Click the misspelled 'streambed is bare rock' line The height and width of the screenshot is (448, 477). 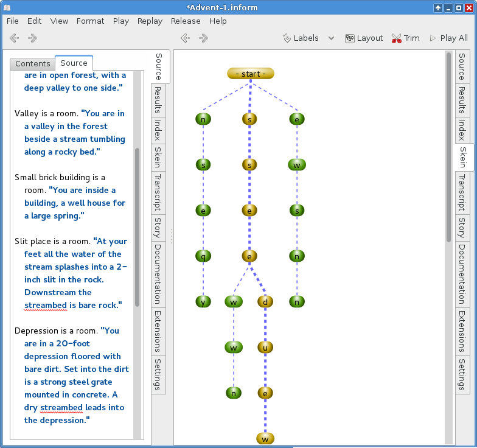coord(73,306)
